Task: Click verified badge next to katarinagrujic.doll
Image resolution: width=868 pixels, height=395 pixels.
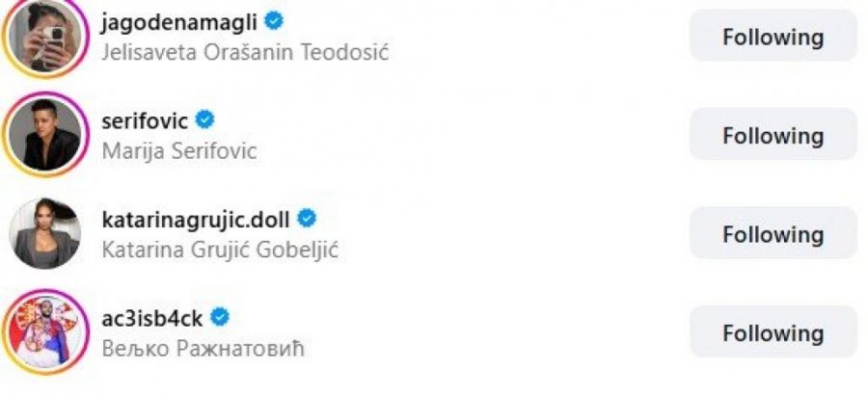Action: click(x=306, y=218)
